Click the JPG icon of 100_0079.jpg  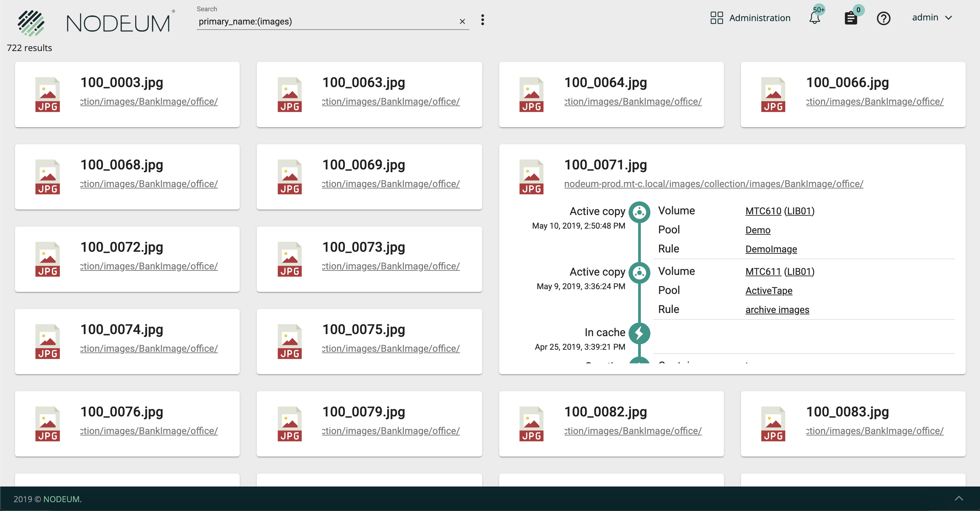tap(289, 424)
